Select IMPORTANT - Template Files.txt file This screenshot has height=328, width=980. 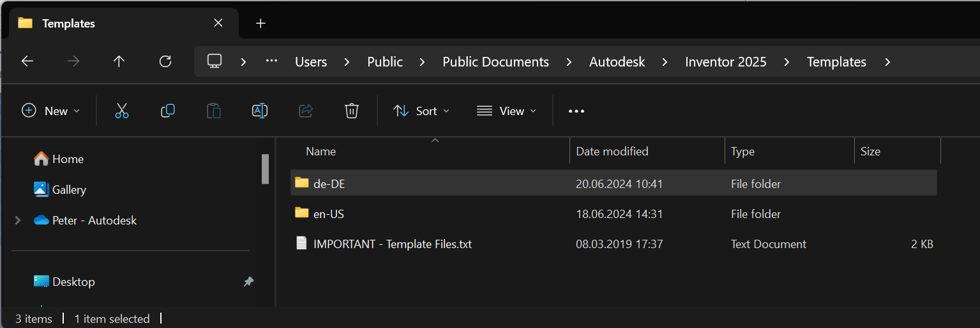[x=393, y=244]
